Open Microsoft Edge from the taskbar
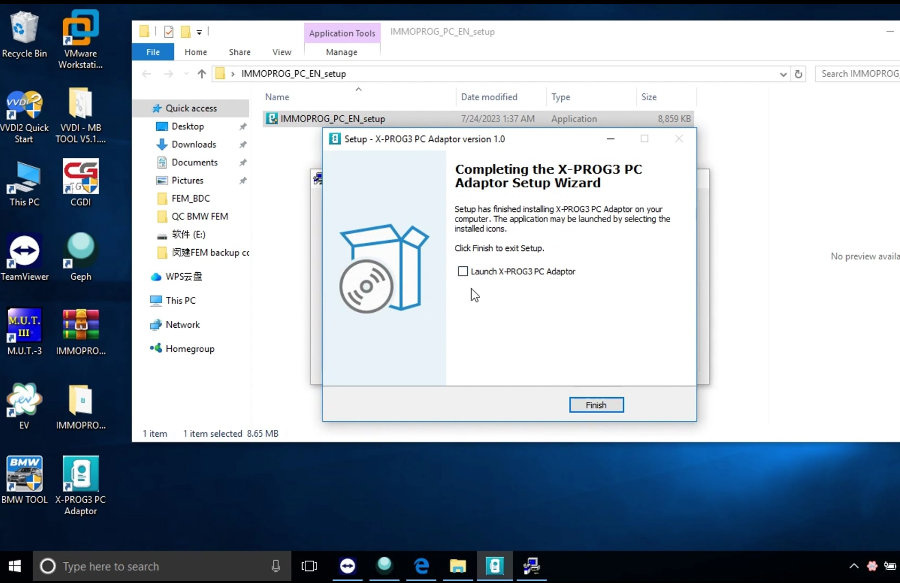The height and width of the screenshot is (583, 900). pos(421,566)
